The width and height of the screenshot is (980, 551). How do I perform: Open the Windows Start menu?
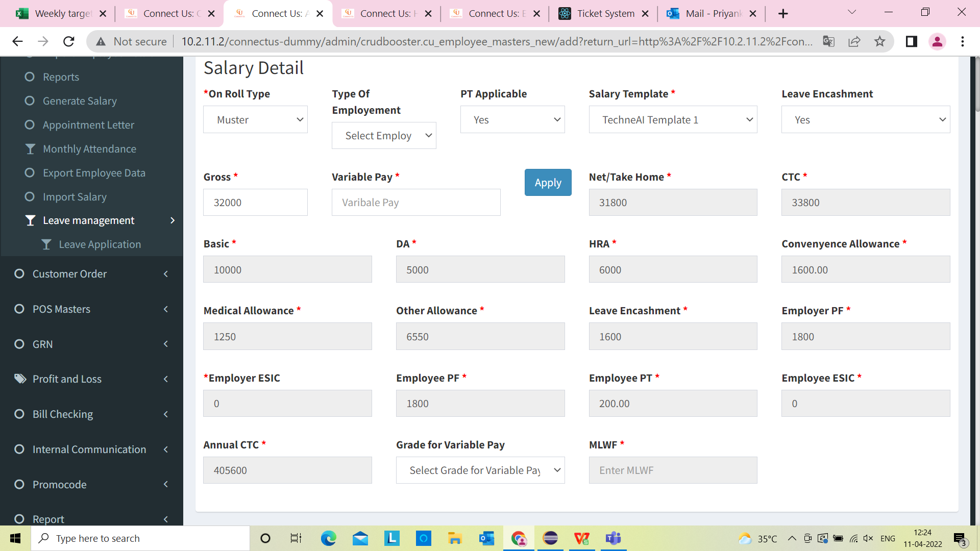[x=15, y=538]
